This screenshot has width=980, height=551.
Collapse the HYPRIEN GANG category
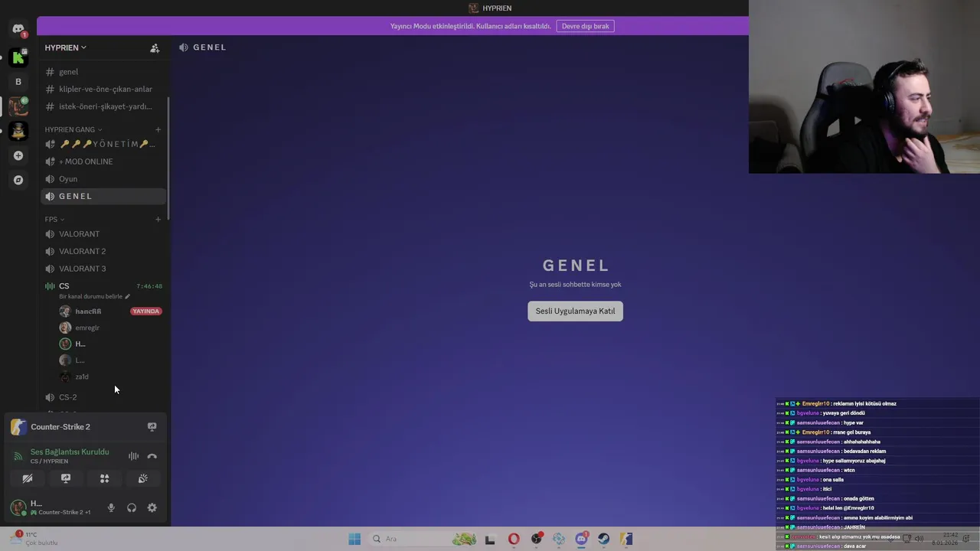73,129
